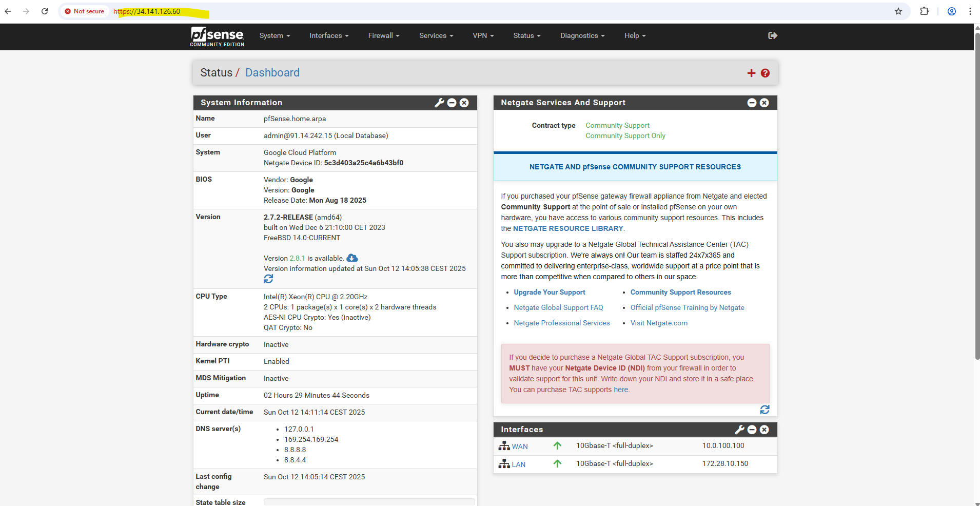Image resolution: width=980 pixels, height=506 pixels.
Task: Refresh version information with the reload icon
Action: [x=268, y=279]
